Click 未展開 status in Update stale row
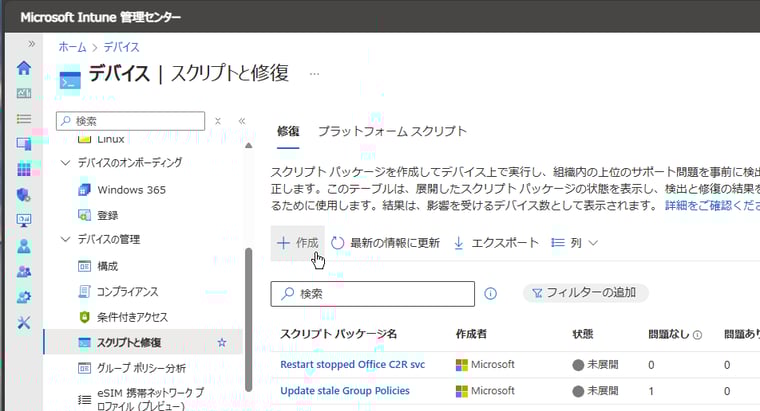This screenshot has height=411, width=760. coord(596,391)
